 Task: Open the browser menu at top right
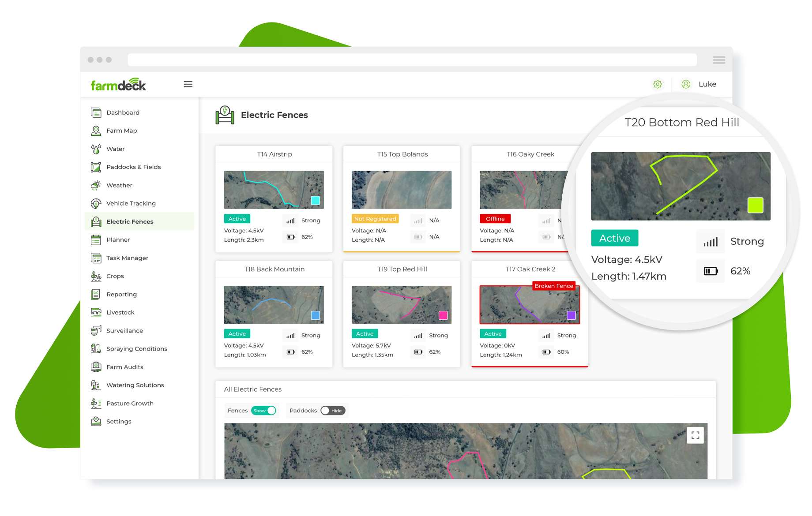pyautogui.click(x=719, y=60)
